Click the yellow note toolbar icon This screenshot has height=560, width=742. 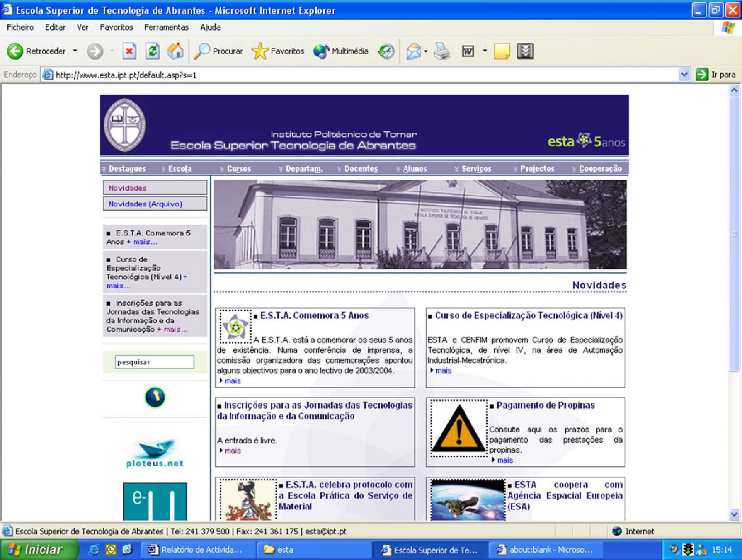click(502, 51)
